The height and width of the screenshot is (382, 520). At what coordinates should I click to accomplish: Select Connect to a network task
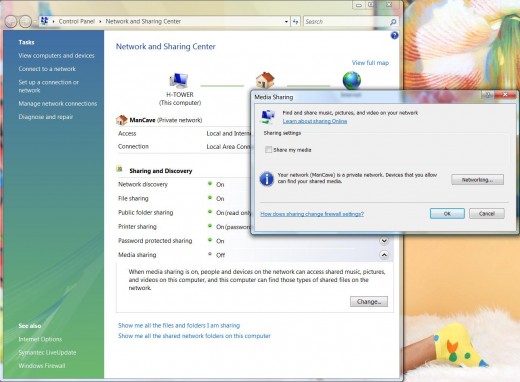click(47, 69)
